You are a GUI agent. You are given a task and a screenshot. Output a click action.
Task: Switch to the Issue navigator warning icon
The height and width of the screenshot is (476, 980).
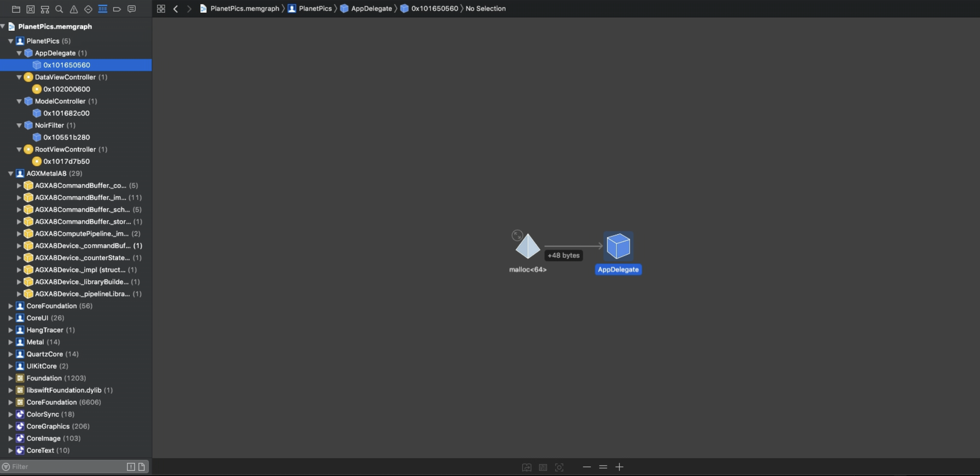74,9
